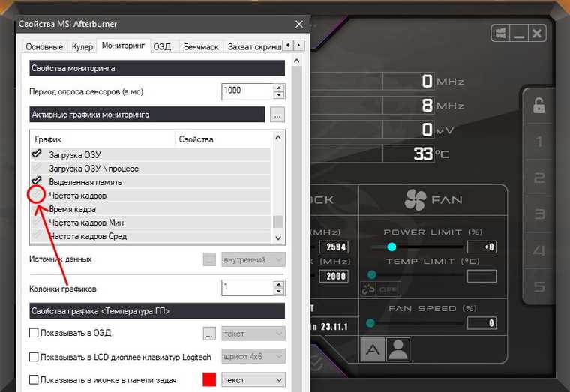The height and width of the screenshot is (392, 570).
Task: Decrease the sensor polling period value
Action: [279, 95]
